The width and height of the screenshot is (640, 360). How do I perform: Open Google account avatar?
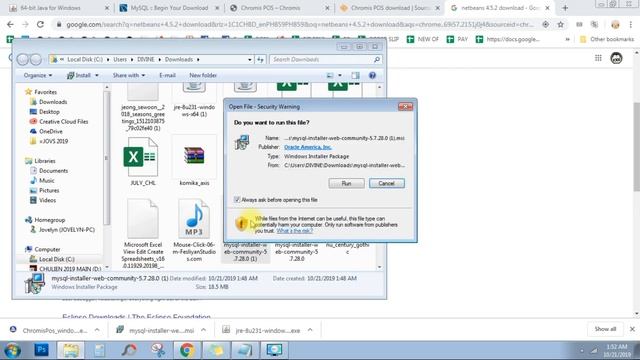point(616,58)
